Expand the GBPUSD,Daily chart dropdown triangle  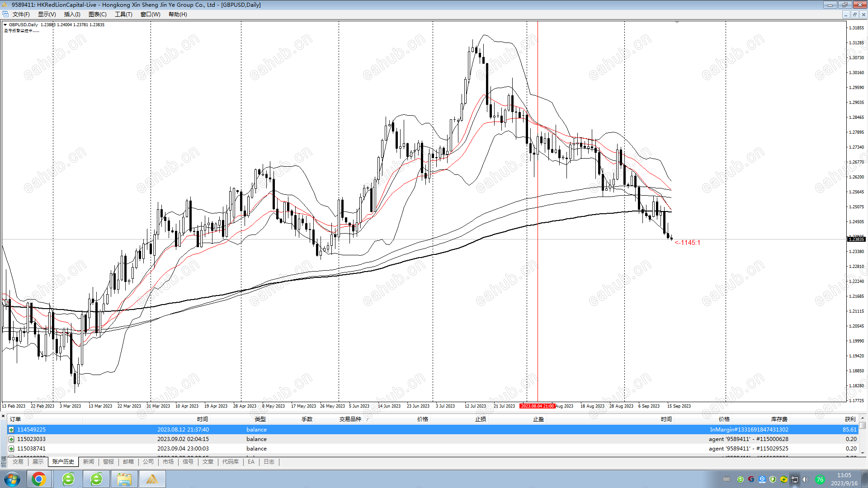(5, 25)
